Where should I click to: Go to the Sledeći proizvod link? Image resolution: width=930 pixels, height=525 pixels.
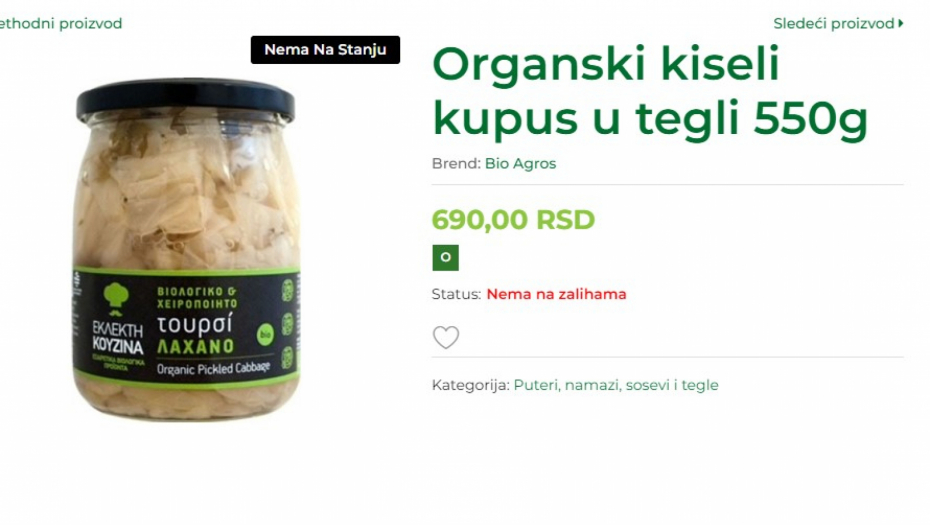coord(833,23)
